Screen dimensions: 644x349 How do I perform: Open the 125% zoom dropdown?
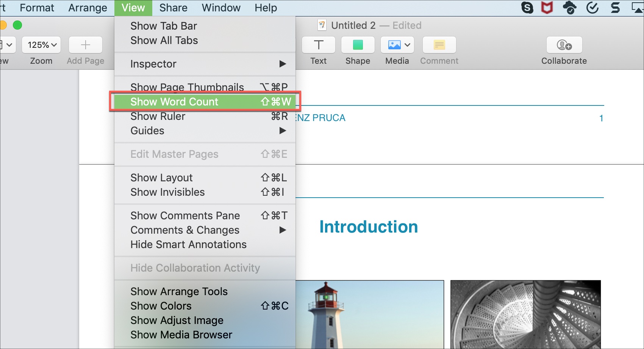(41, 45)
